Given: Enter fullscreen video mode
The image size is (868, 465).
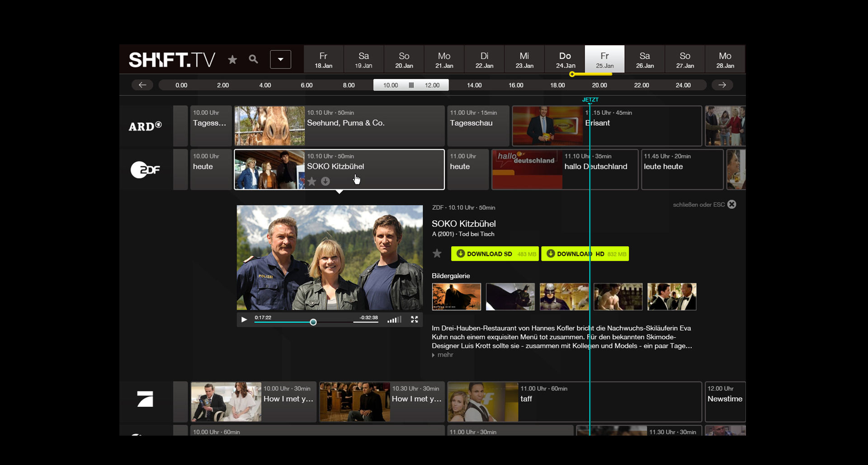Looking at the screenshot, I should tap(414, 319).
